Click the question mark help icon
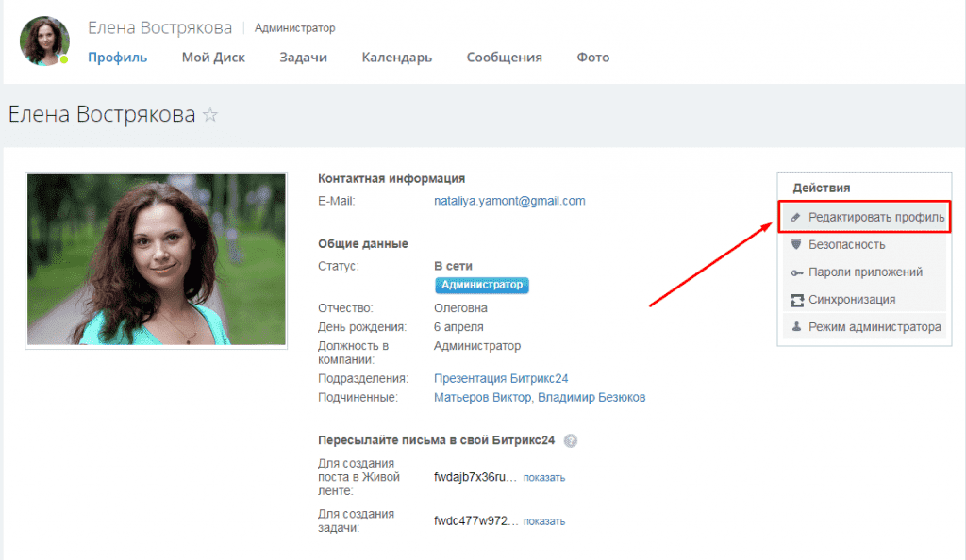The height and width of the screenshot is (560, 966). (570, 440)
